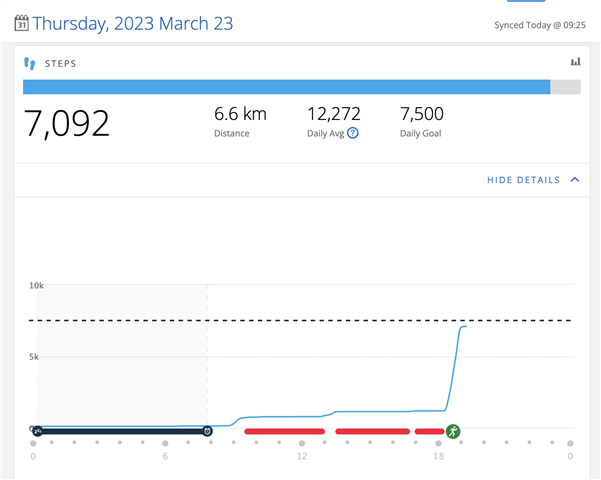Click the blue footprints Steps icon
601x480 pixels.
click(30, 62)
